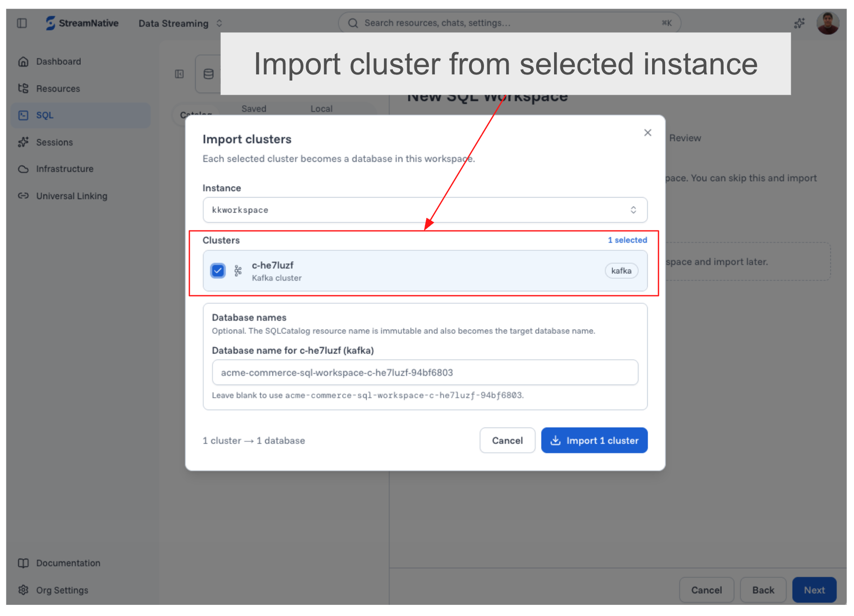Click the search resources bar

(x=510, y=23)
